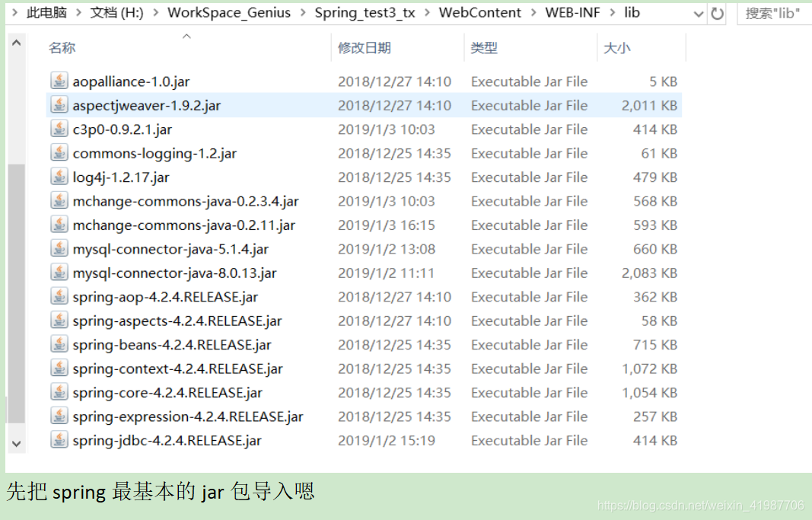Navigate to 文档 (H:) in the breadcrumb
812x520 pixels.
pos(117,12)
